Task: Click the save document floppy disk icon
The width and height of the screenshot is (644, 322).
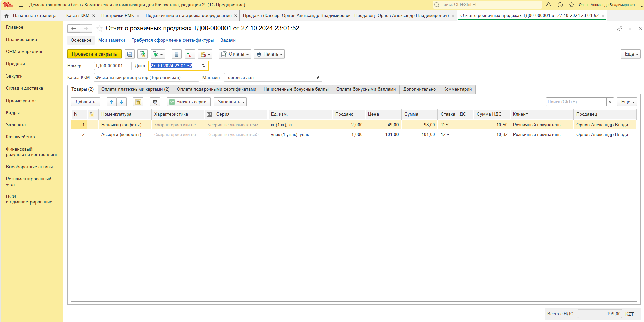Action: 130,54
